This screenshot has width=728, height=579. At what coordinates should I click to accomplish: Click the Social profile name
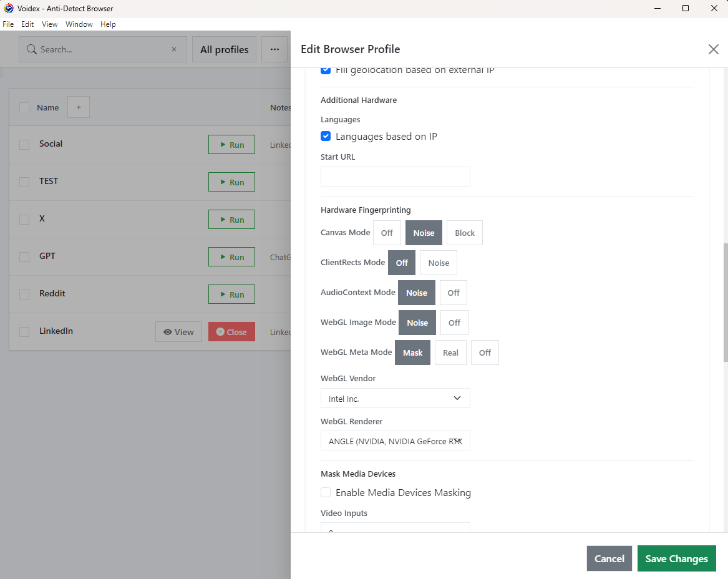(x=51, y=144)
